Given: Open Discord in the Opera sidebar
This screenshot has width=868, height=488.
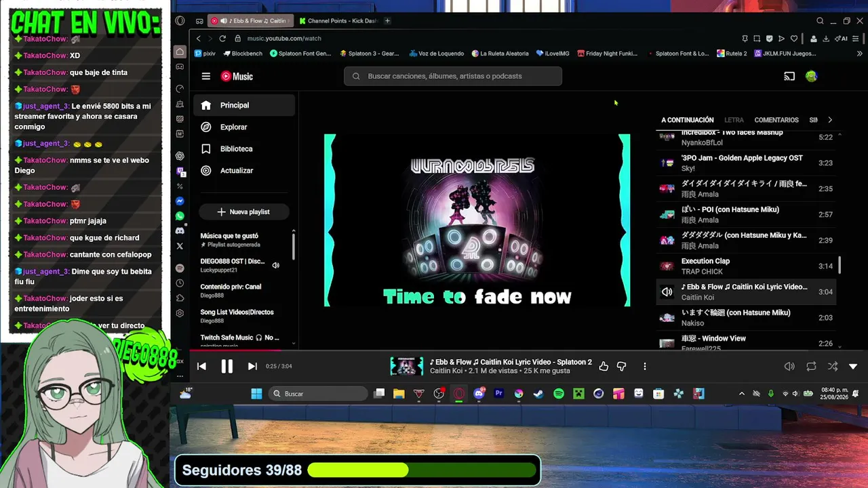Looking at the screenshot, I should pos(180,231).
